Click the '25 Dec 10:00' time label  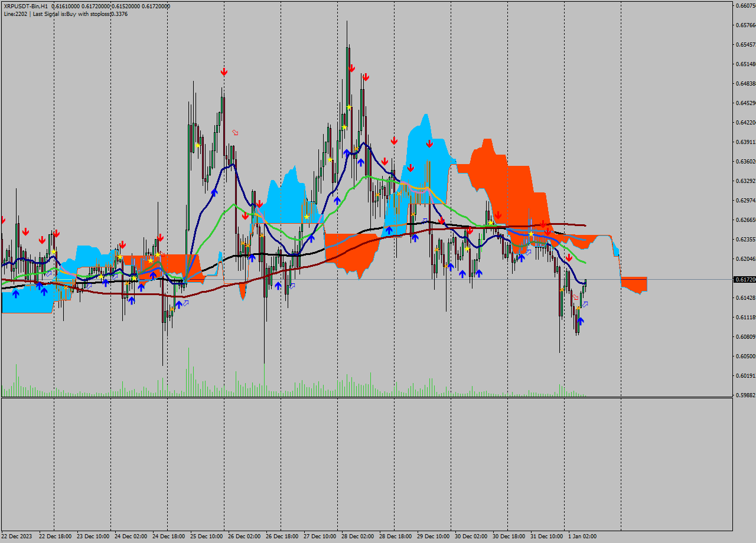tap(206, 537)
